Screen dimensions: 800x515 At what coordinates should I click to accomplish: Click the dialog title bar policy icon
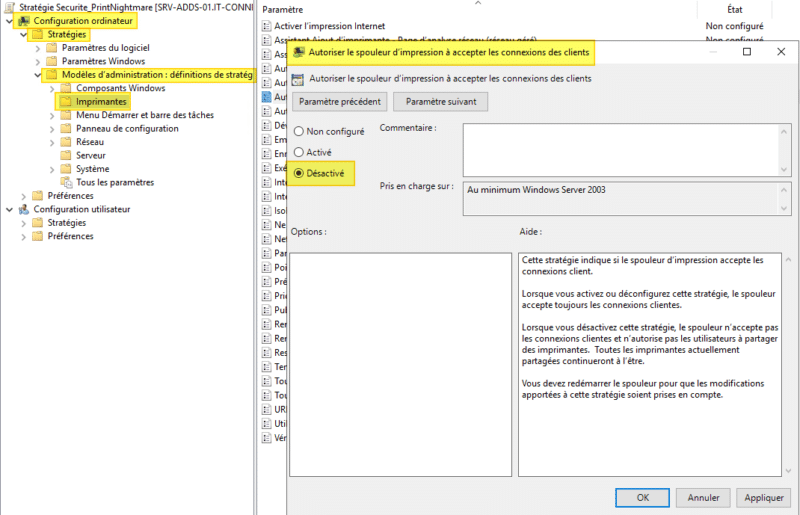(299, 53)
